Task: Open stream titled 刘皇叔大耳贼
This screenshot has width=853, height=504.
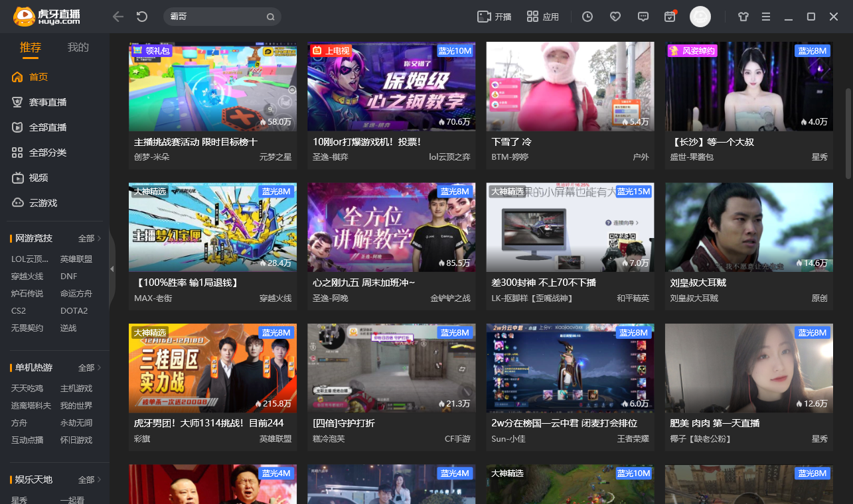Action: pyautogui.click(x=698, y=283)
